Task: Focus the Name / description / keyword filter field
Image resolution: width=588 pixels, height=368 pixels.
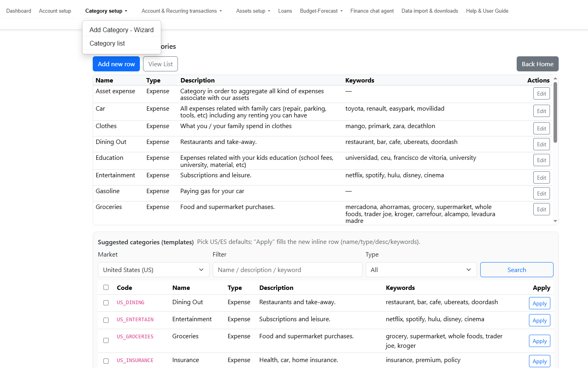Action: coord(288,270)
